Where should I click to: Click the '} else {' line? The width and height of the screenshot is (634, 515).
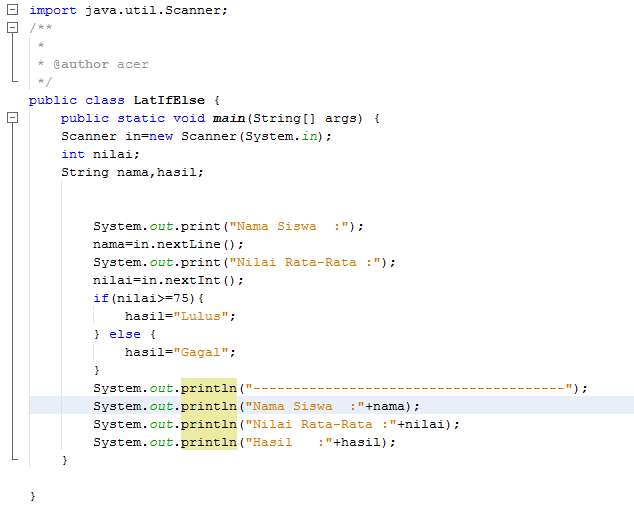[124, 334]
